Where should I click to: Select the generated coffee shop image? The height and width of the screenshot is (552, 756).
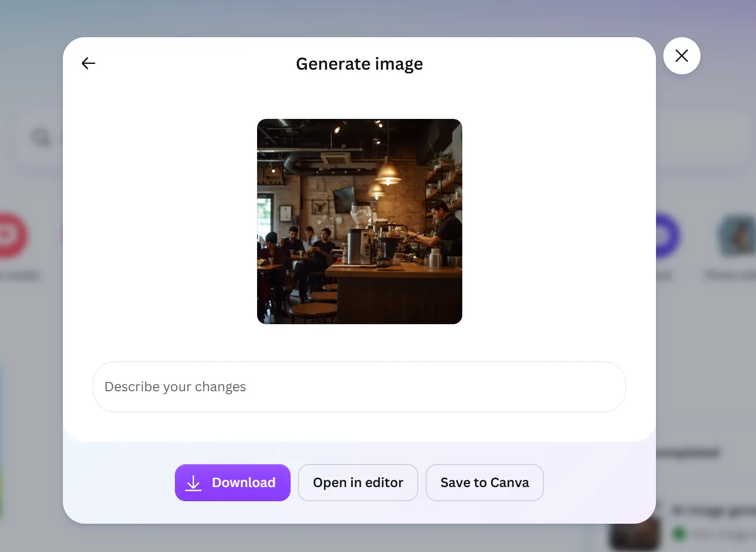coord(360,222)
